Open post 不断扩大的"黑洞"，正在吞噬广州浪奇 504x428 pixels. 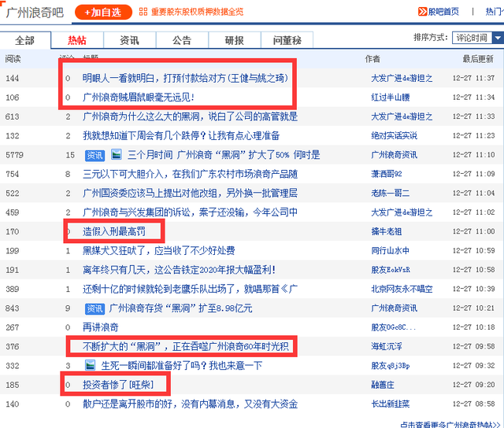point(186,347)
